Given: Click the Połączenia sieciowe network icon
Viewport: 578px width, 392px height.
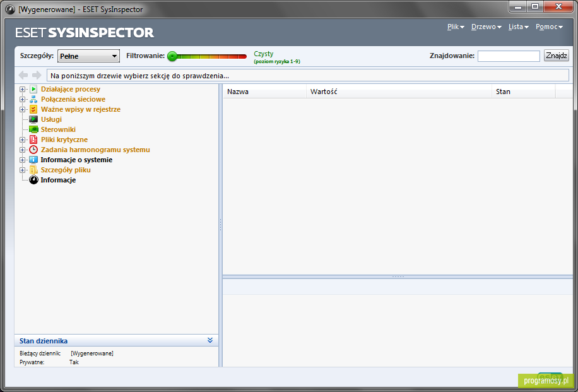Looking at the screenshot, I should [x=33, y=99].
